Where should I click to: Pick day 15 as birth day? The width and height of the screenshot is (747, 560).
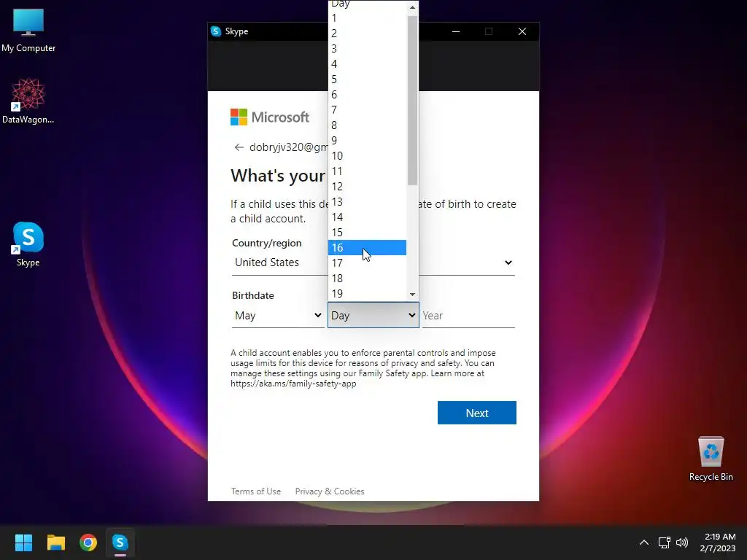pyautogui.click(x=367, y=233)
